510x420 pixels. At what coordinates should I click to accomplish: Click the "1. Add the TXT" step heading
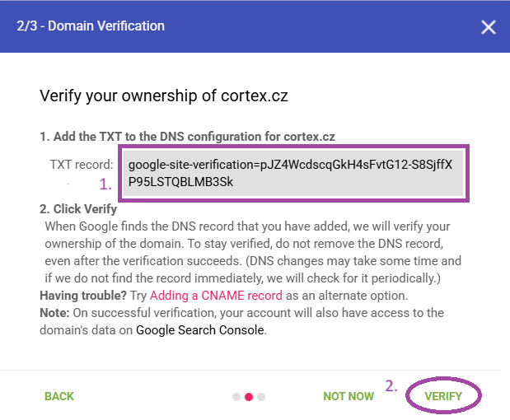click(x=187, y=136)
